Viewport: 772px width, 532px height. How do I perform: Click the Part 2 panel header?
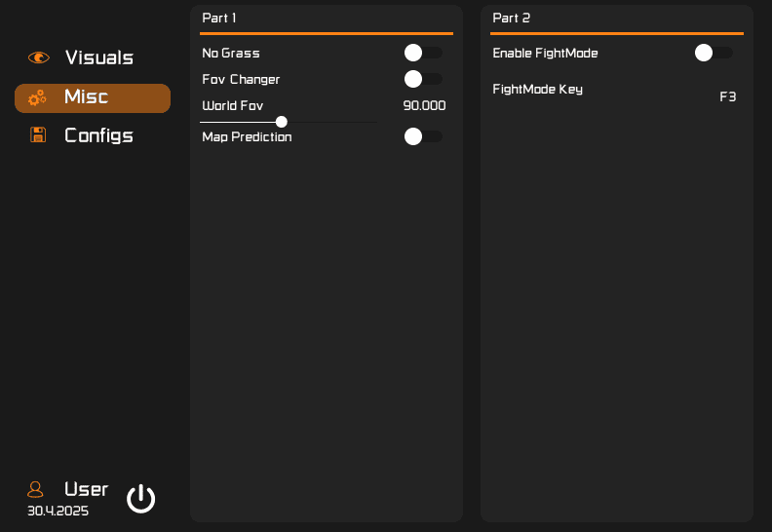tap(511, 18)
